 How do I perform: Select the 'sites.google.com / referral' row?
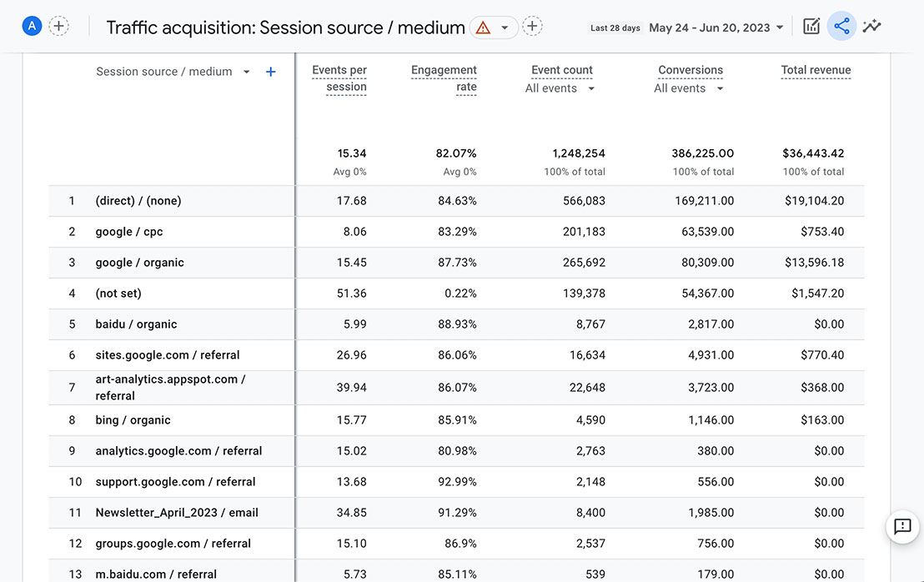(456, 355)
